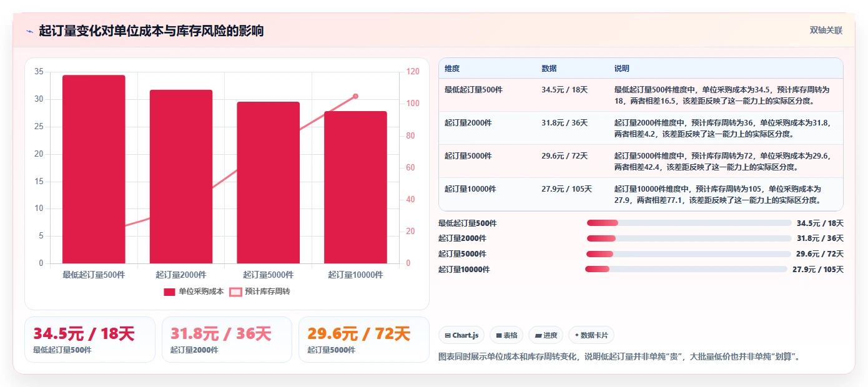Click the progress bar for 最低起订量500件
The width and height of the screenshot is (868, 387).
coord(689,223)
